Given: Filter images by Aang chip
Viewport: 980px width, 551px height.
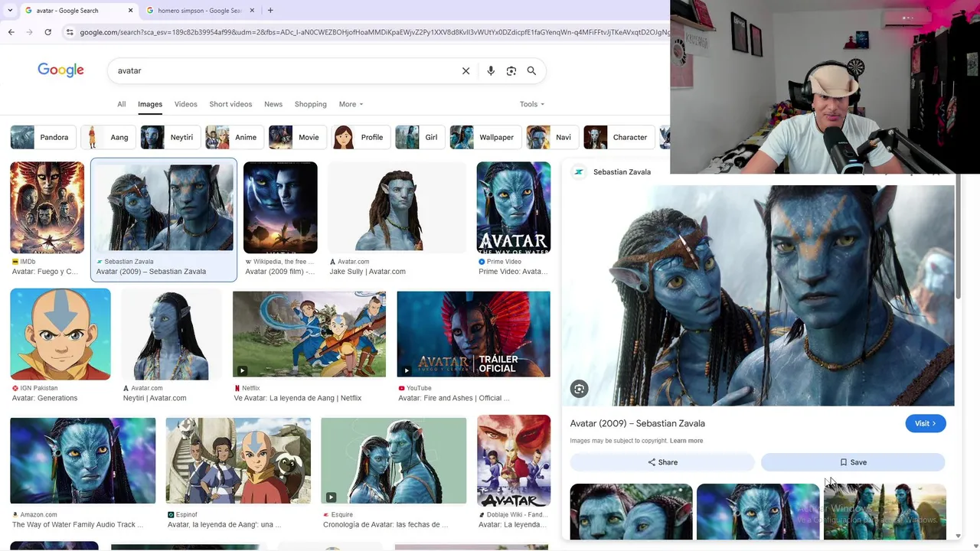Looking at the screenshot, I should [108, 137].
